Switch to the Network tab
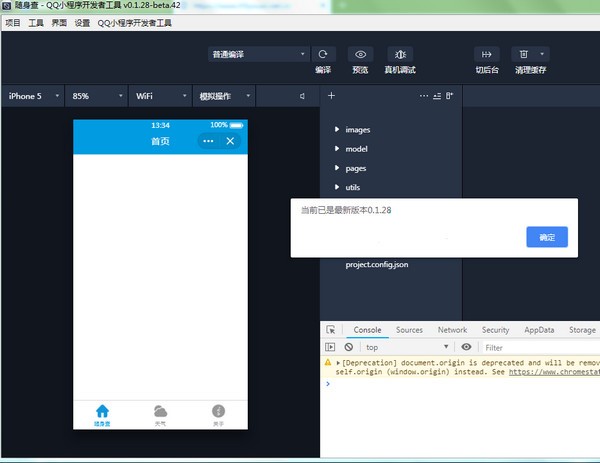600x463 pixels. pos(452,330)
